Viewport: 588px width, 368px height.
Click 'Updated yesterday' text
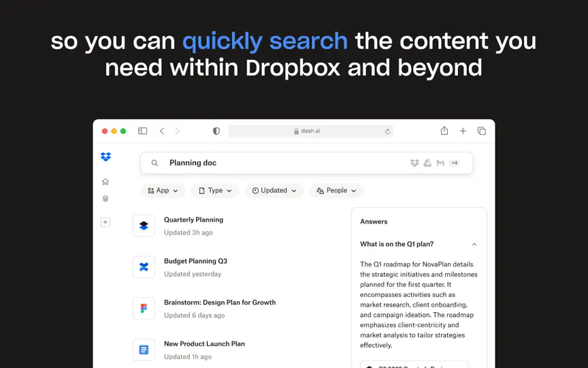(193, 274)
